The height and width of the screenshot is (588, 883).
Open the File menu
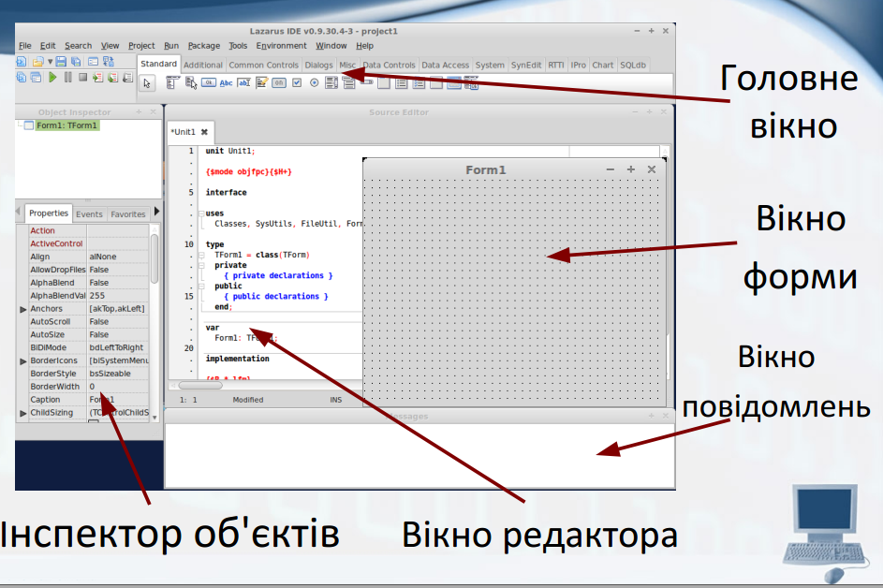click(x=24, y=46)
